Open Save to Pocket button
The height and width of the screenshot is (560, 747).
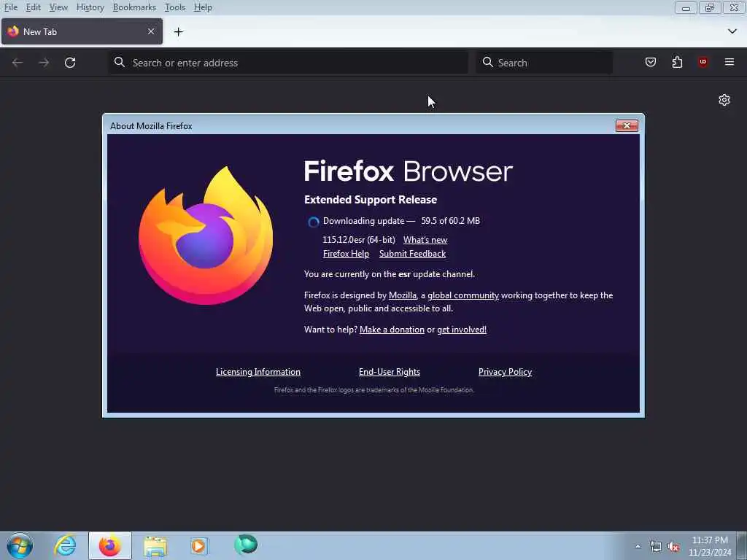pos(651,62)
